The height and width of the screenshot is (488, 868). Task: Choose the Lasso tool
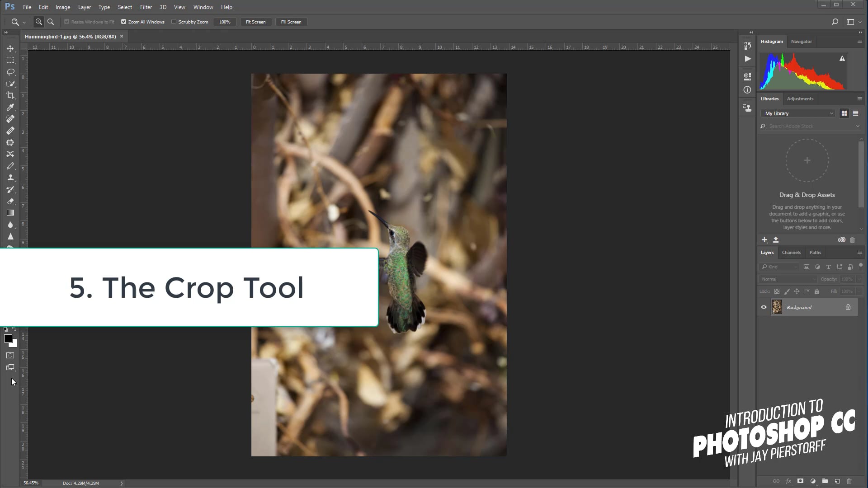pyautogui.click(x=11, y=72)
